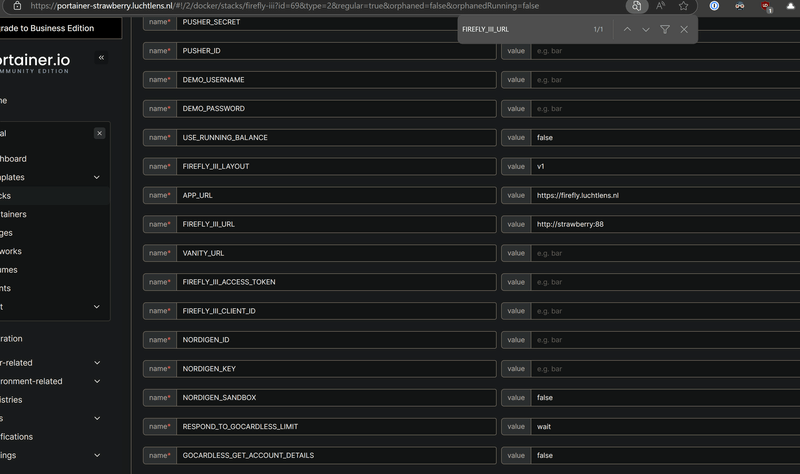Screen dimensions: 800x474
Task: Click the empty value field for DEMO_USERNAME
Action: click(666, 80)
